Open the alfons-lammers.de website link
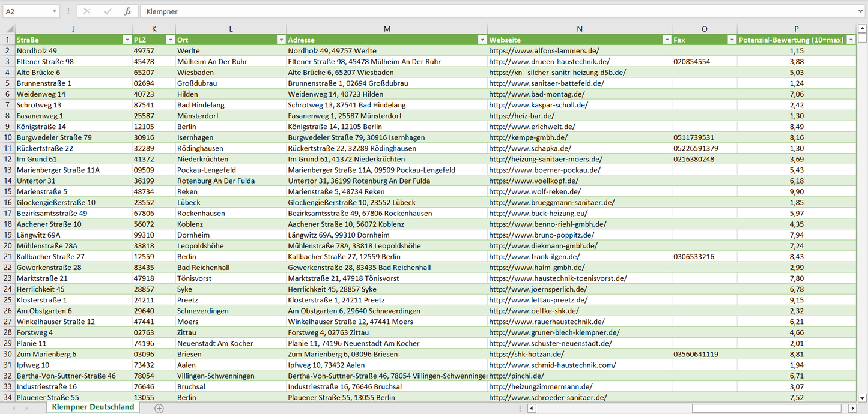The image size is (868, 414). 544,51
